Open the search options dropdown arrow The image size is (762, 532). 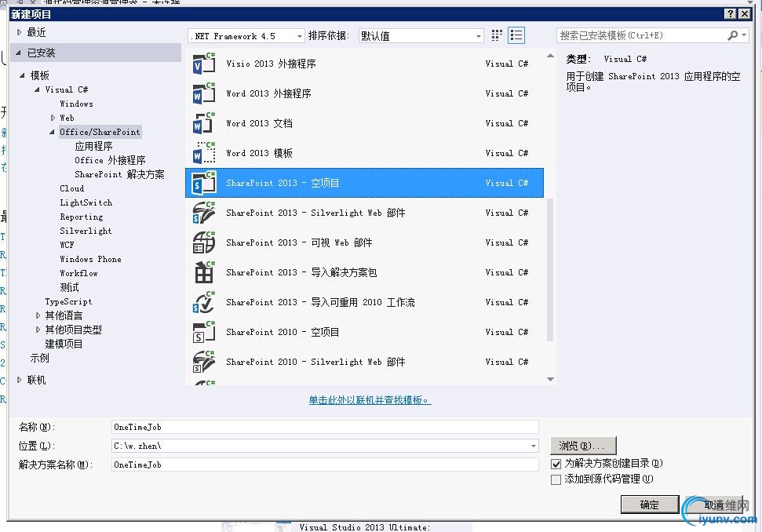pos(743,35)
